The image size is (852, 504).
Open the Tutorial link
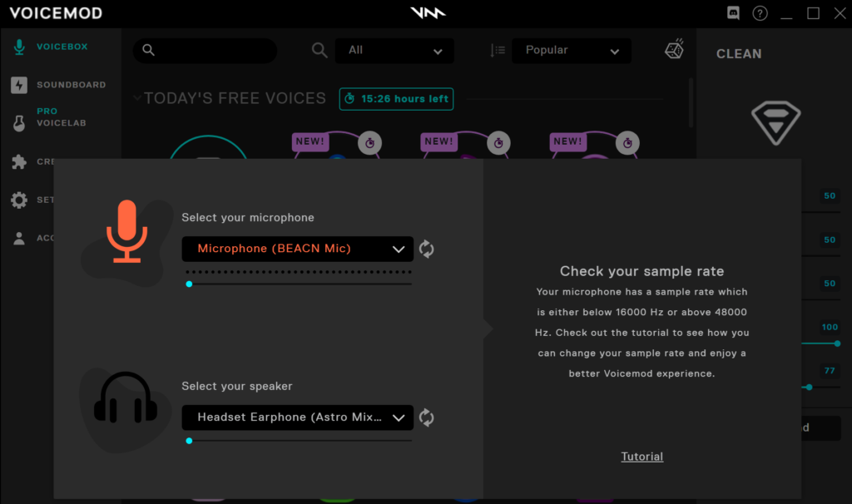click(641, 457)
